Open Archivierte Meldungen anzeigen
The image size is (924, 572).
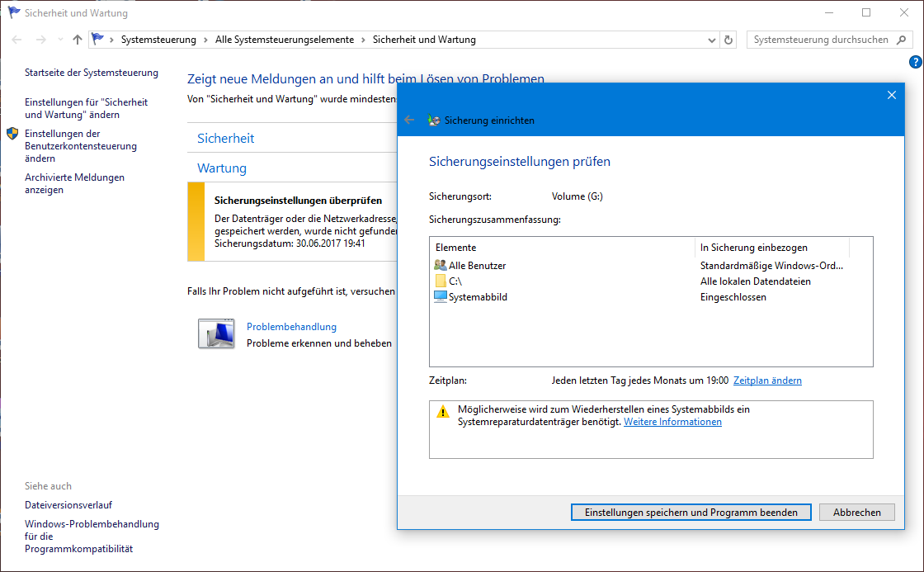pyautogui.click(x=74, y=183)
